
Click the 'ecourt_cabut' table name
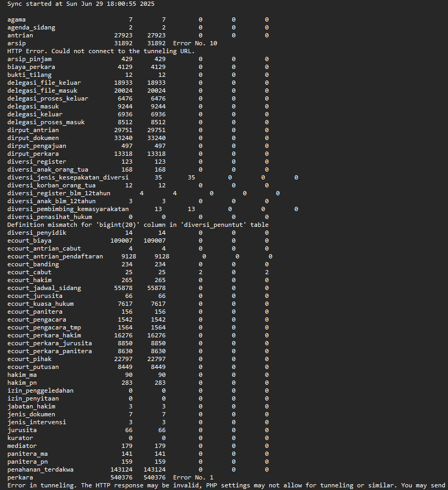[x=29, y=272]
